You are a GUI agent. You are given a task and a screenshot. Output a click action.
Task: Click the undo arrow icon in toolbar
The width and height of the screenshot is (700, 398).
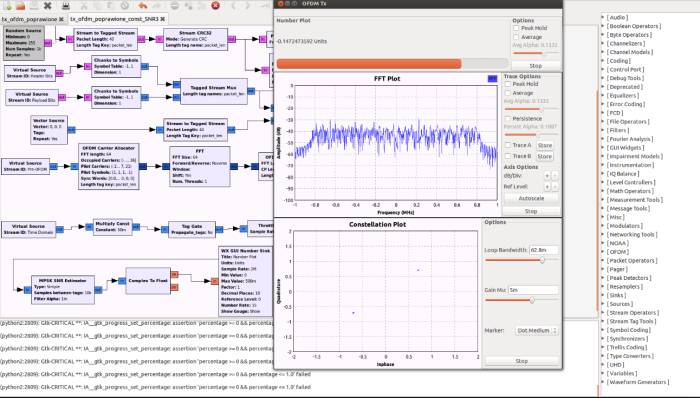point(142,6)
